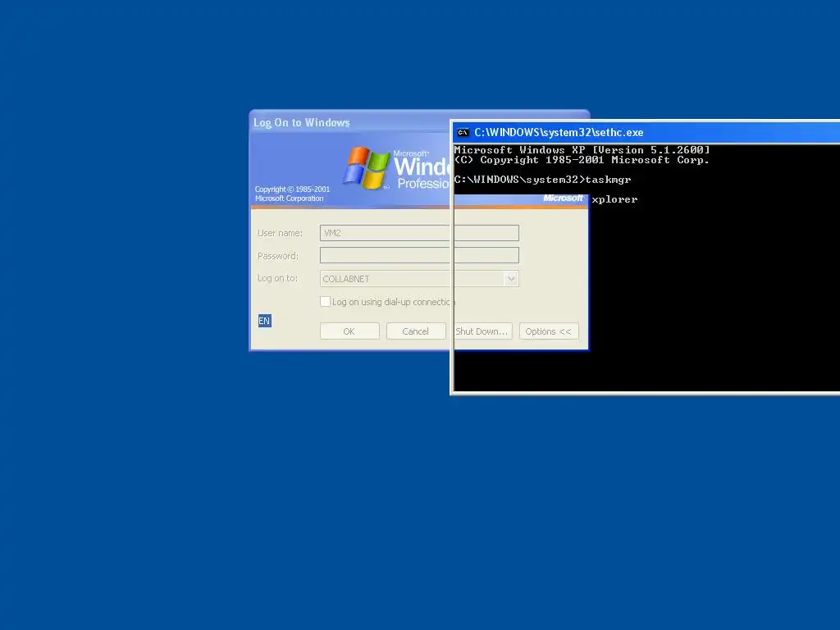Collapse options with Options << button

[x=549, y=331]
